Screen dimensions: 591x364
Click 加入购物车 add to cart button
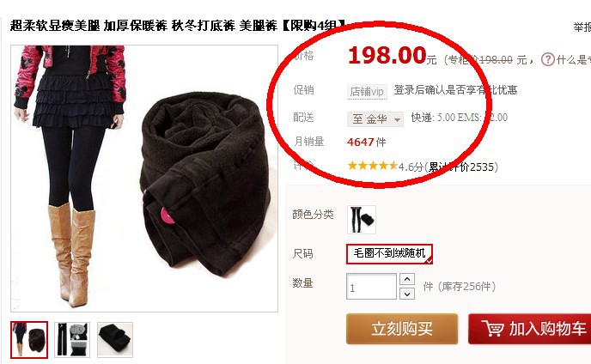[529, 329]
